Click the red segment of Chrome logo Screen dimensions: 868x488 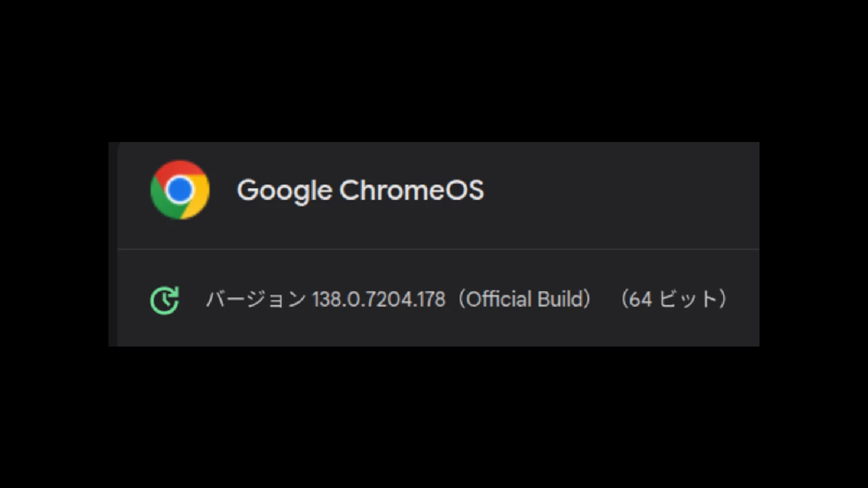pyautogui.click(x=180, y=169)
